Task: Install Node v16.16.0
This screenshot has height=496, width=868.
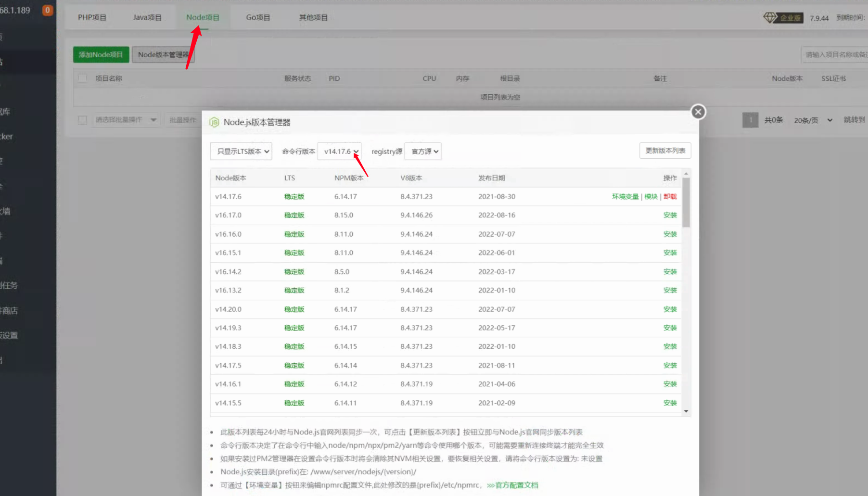Action: click(x=670, y=234)
